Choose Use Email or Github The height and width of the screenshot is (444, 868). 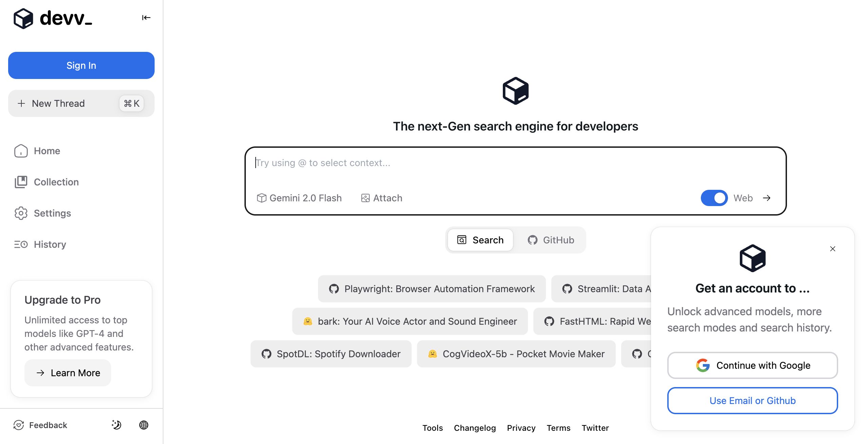(753, 401)
